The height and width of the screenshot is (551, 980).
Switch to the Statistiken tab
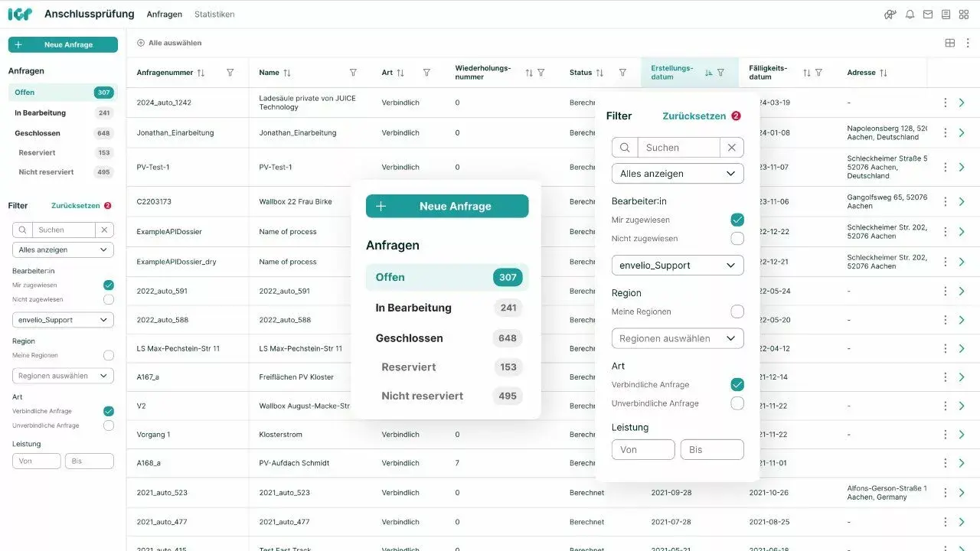(x=214, y=15)
